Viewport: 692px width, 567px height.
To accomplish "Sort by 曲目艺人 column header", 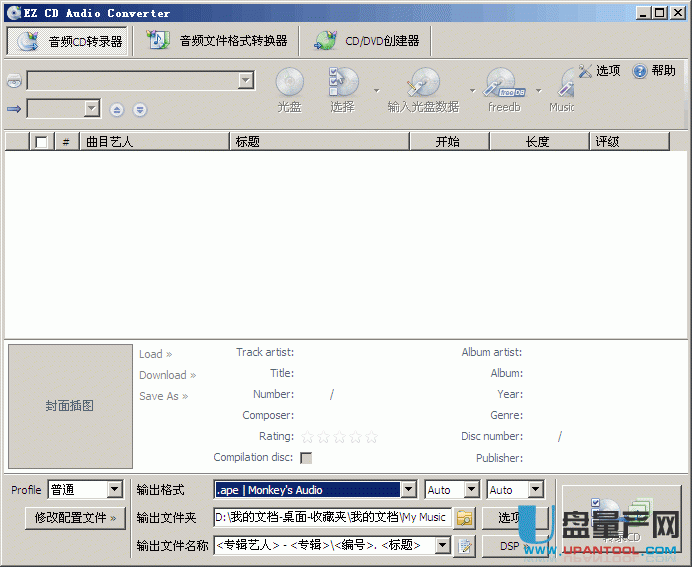I will tap(154, 142).
